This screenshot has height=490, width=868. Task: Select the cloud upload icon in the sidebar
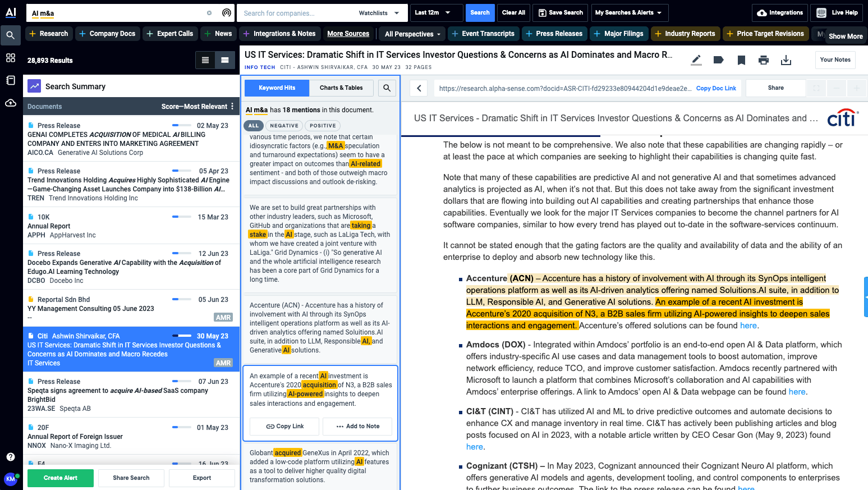(x=10, y=103)
